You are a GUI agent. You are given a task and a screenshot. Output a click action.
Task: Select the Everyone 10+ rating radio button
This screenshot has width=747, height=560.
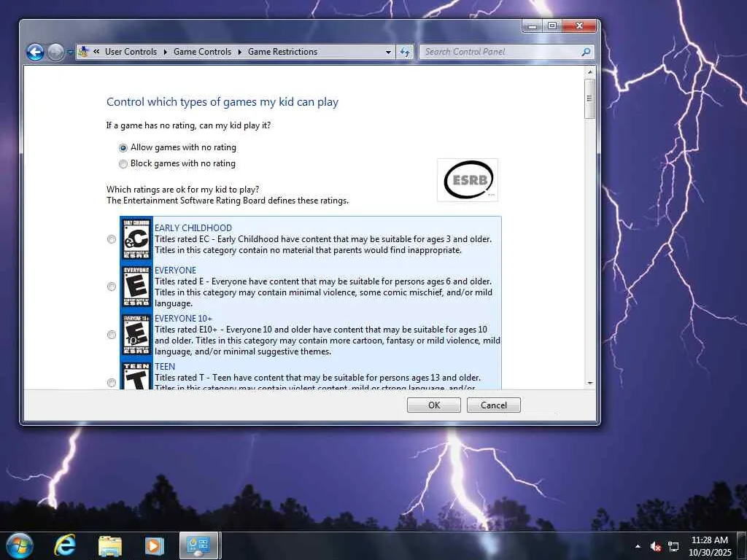click(112, 334)
